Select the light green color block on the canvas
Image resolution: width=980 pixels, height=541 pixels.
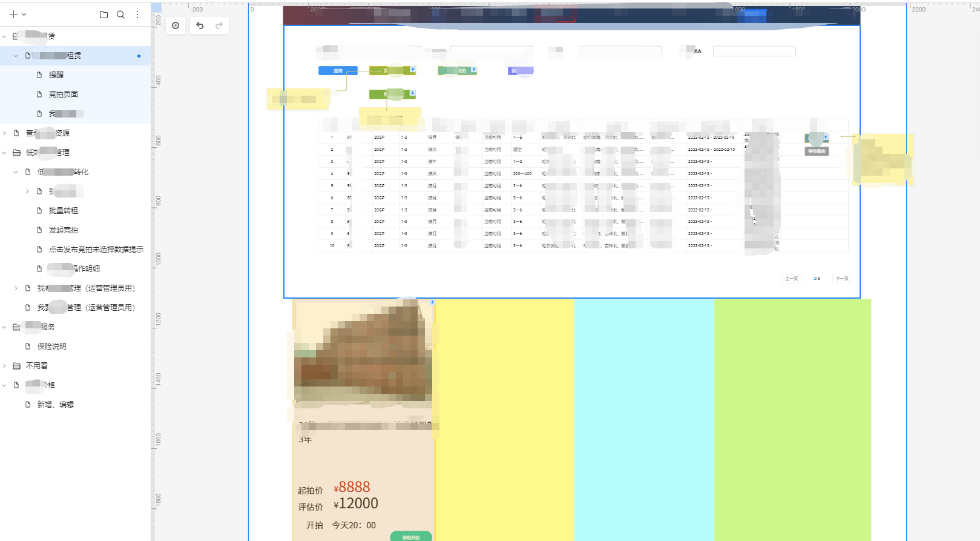coord(793,420)
